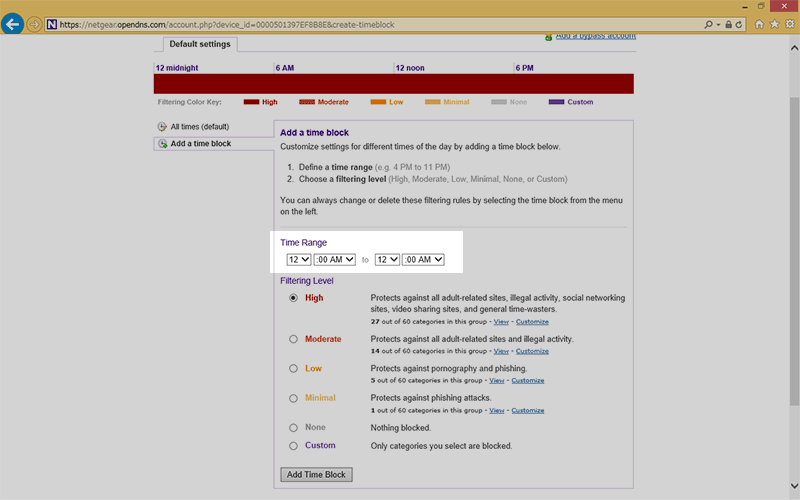Click the browser back arrow button
800x500 pixels.
[13, 23]
